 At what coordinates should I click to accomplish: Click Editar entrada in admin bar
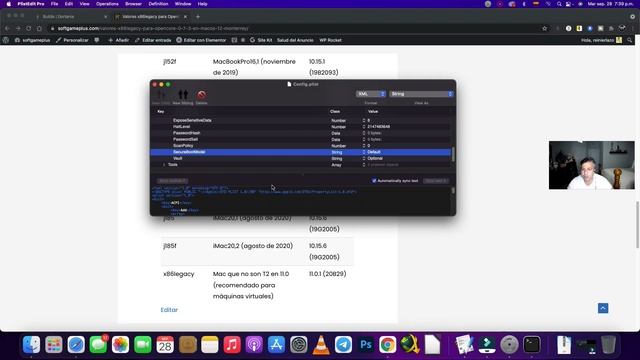point(153,40)
